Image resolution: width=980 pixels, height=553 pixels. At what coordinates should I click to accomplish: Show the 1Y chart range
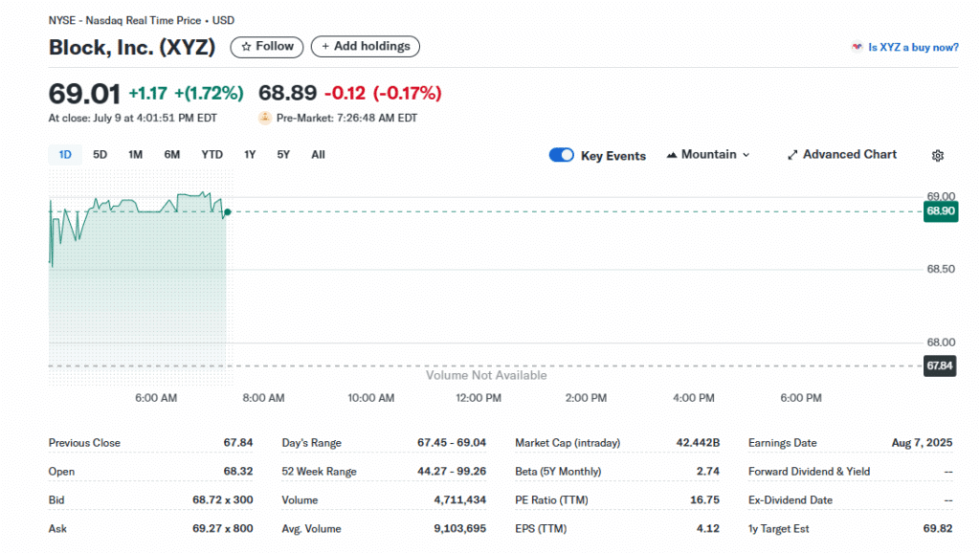coord(250,154)
